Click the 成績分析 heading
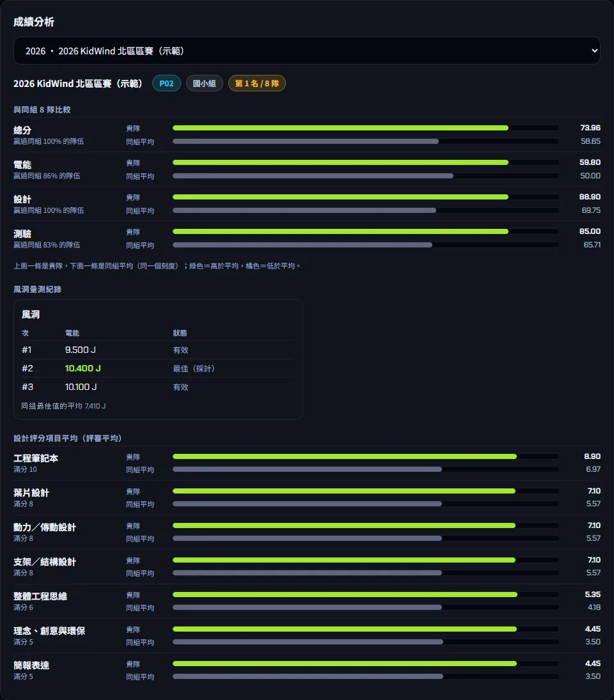Image resolution: width=614 pixels, height=700 pixels. pyautogui.click(x=33, y=22)
